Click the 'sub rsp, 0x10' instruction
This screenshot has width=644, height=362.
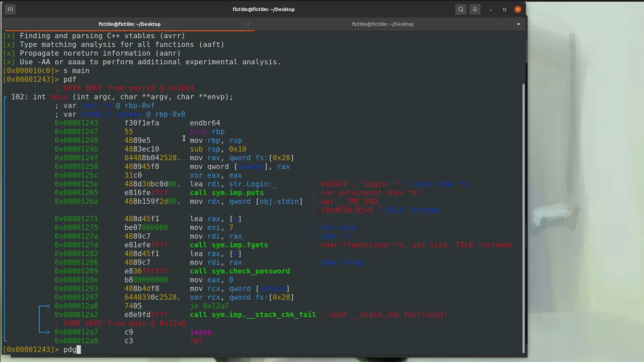(218, 149)
